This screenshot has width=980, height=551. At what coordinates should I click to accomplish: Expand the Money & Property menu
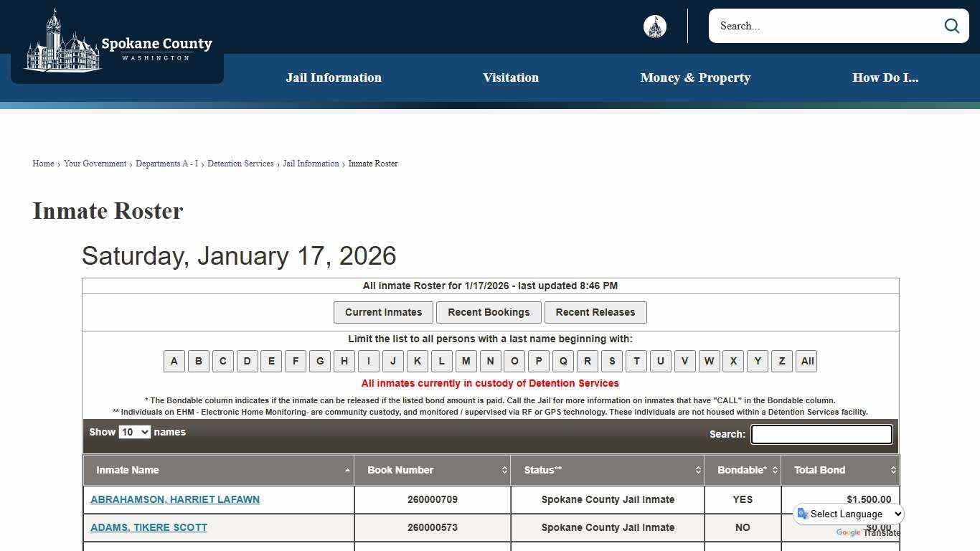point(695,77)
